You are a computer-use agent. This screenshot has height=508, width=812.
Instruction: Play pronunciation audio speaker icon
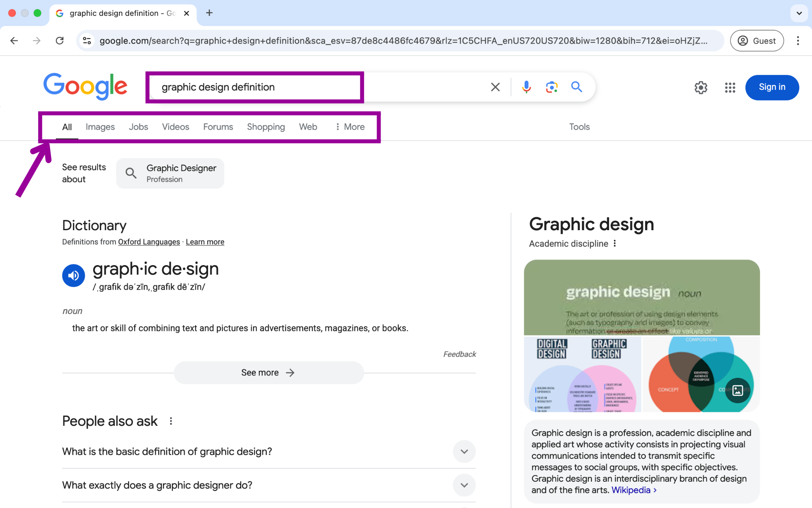74,275
